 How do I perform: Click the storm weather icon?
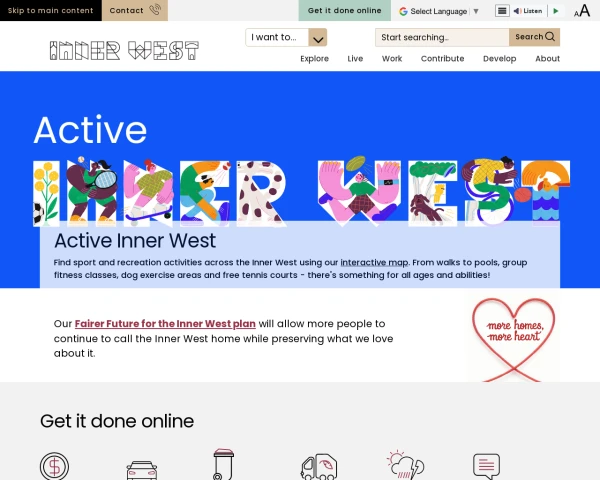tap(406, 464)
